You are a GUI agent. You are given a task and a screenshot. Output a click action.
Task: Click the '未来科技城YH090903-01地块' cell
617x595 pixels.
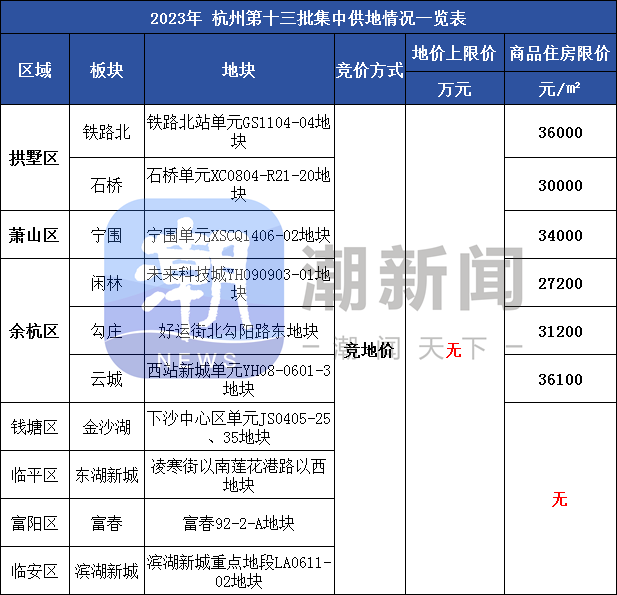pos(239,283)
